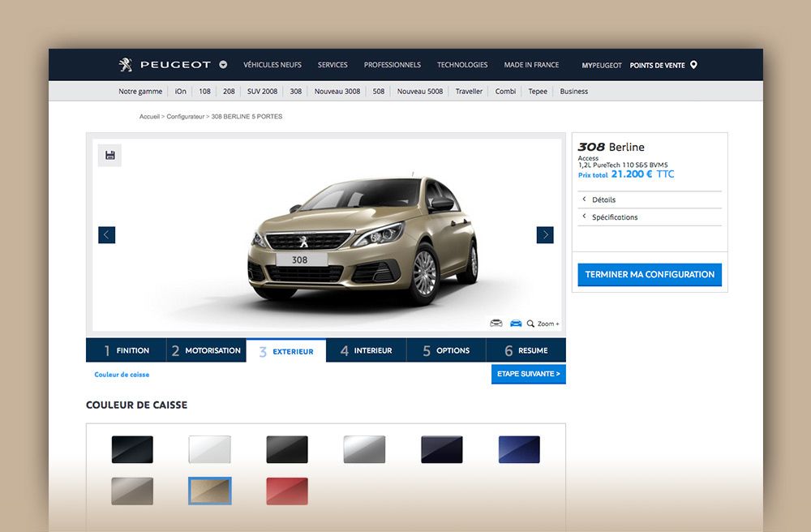Choose the 108 model link
The image size is (811, 532).
pos(205,92)
